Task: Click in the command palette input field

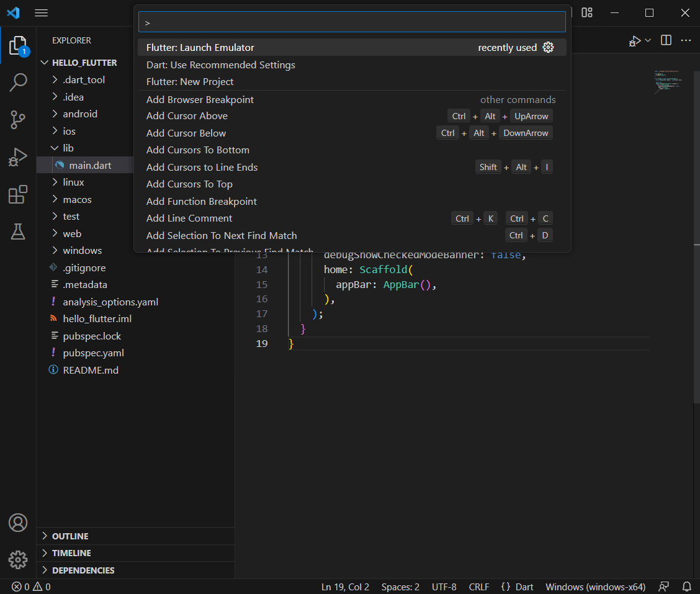Action: 352,22
